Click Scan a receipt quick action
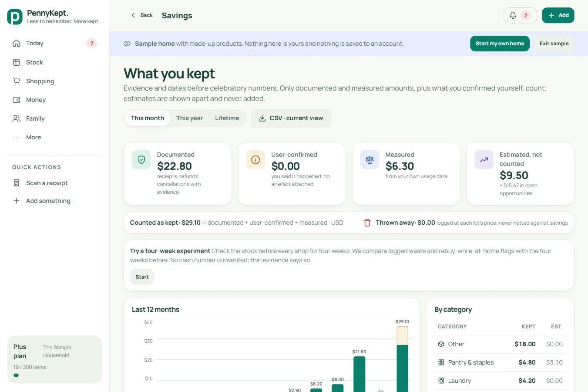 pyautogui.click(x=54, y=183)
